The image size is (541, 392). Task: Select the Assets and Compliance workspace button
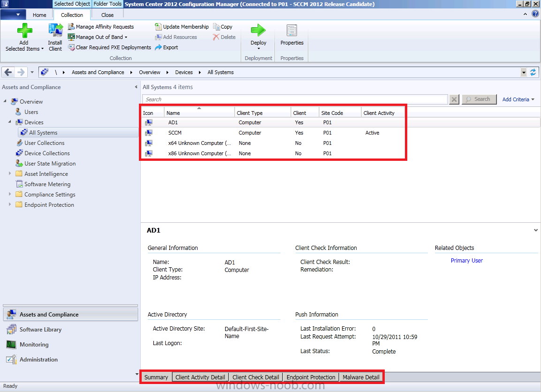click(x=70, y=315)
